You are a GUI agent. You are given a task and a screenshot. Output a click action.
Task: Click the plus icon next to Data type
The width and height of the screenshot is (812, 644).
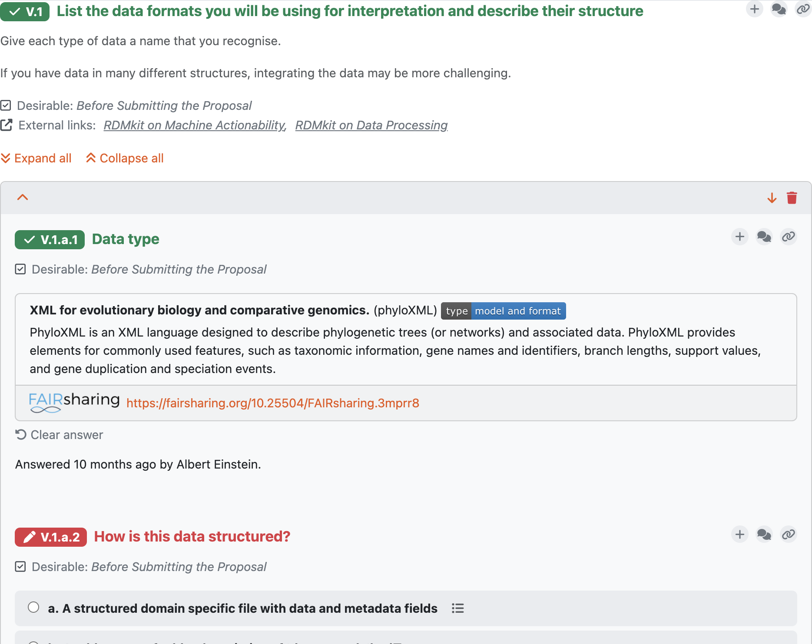point(740,237)
